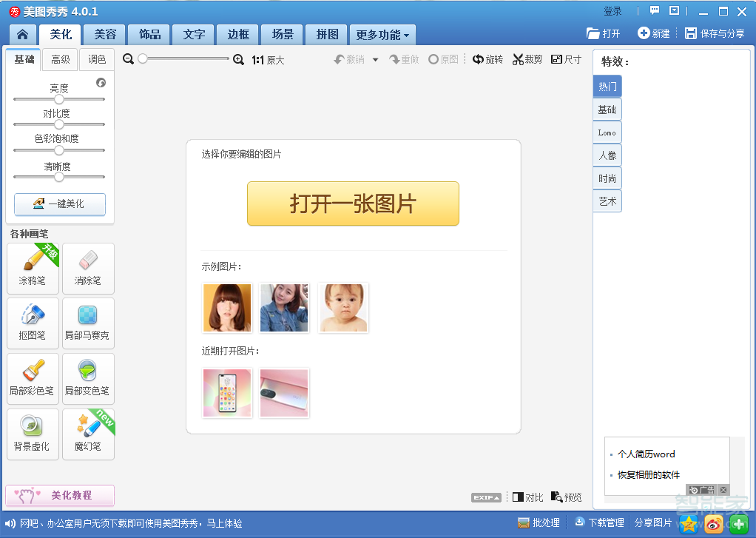This screenshot has height=538, width=756.
Task: Expand the 撤销 undo history dropdown
Action: pos(375,59)
